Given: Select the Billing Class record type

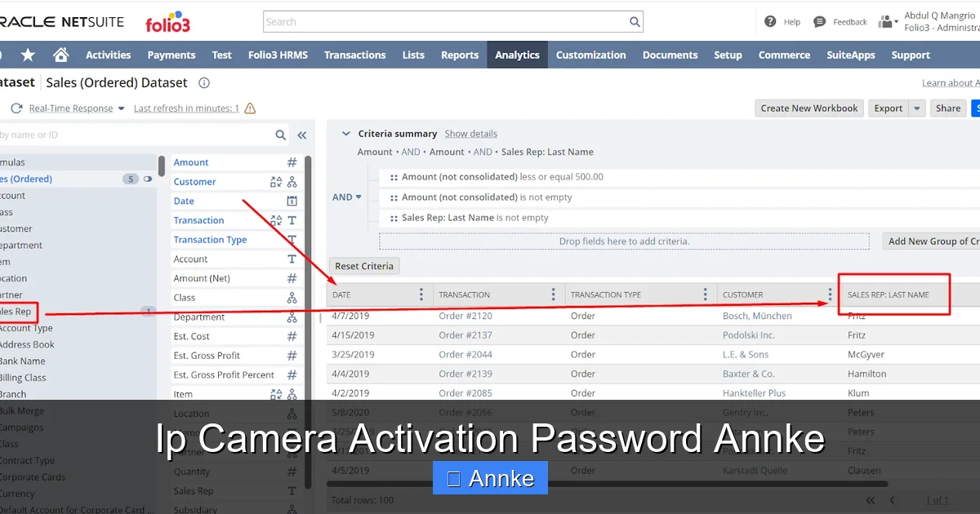Looking at the screenshot, I should click(23, 378).
